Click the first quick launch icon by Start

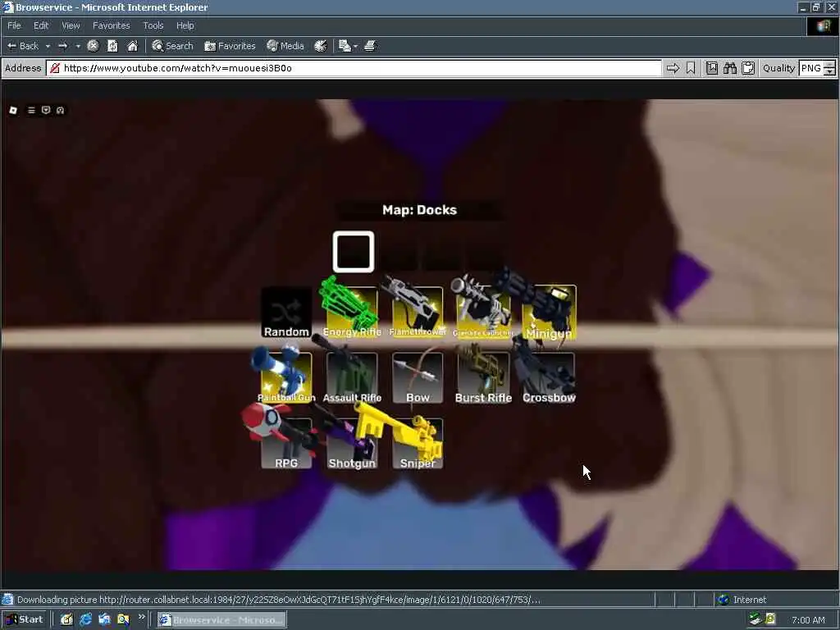pyautogui.click(x=67, y=620)
